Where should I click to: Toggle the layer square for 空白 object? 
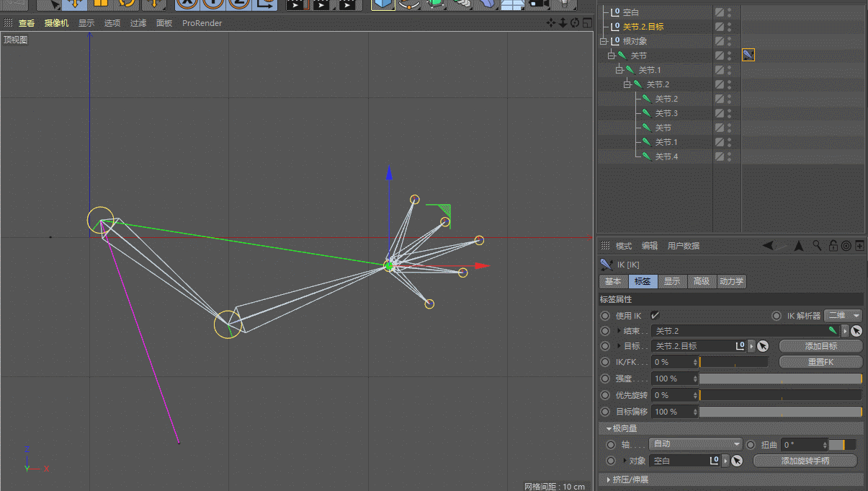719,12
